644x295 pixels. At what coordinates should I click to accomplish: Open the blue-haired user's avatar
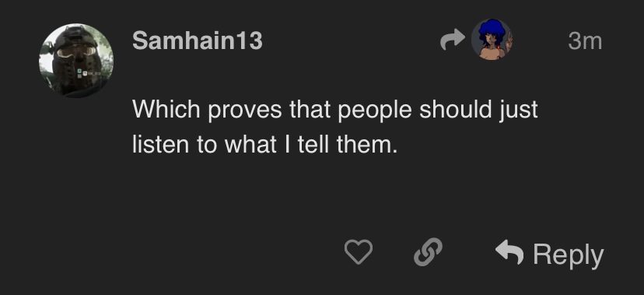point(492,40)
